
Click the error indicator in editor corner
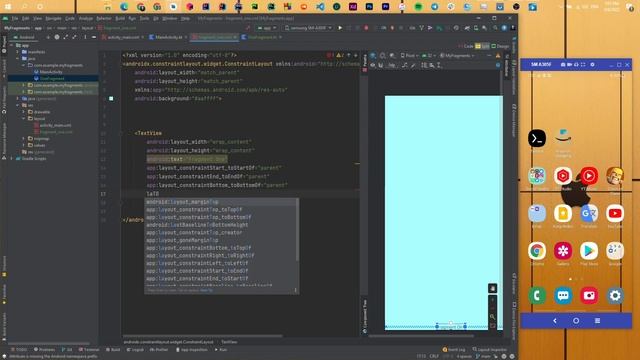coord(329,55)
